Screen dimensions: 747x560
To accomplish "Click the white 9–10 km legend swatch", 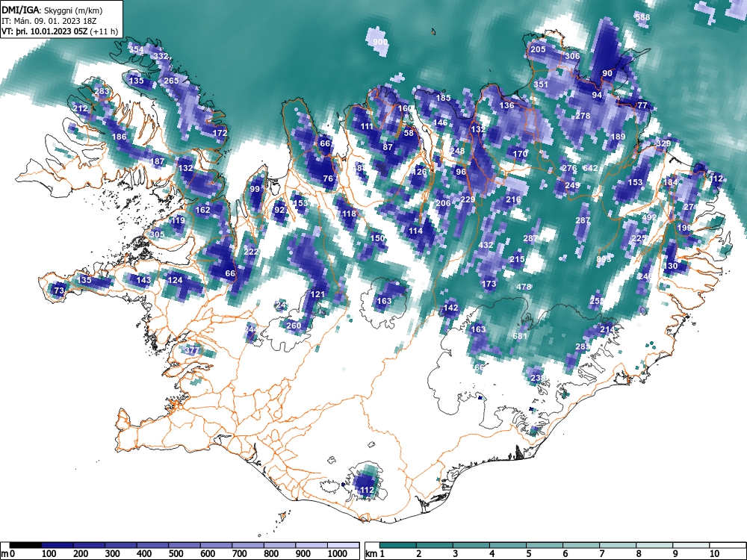I will pyautogui.click(x=691, y=545).
